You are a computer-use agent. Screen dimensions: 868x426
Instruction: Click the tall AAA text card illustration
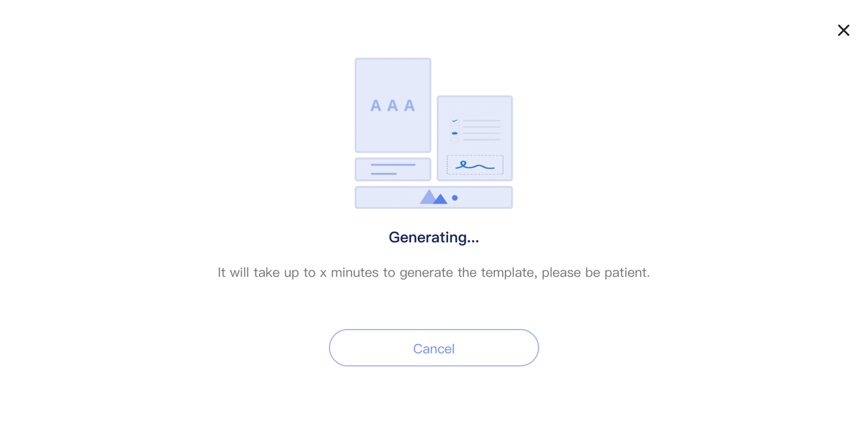[393, 105]
